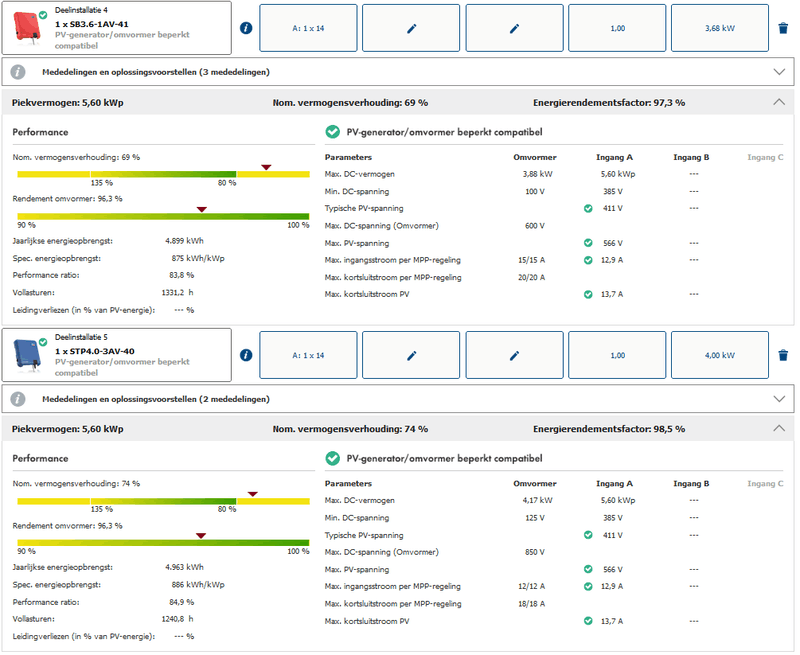Click first pencil edit button for Deelinstallatie 4
The width and height of the screenshot is (800, 655).
(411, 28)
